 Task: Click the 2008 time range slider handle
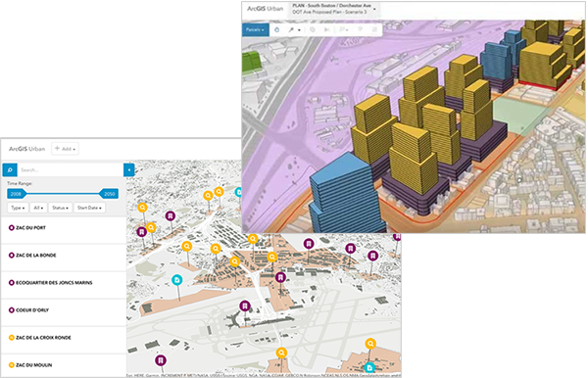click(16, 194)
